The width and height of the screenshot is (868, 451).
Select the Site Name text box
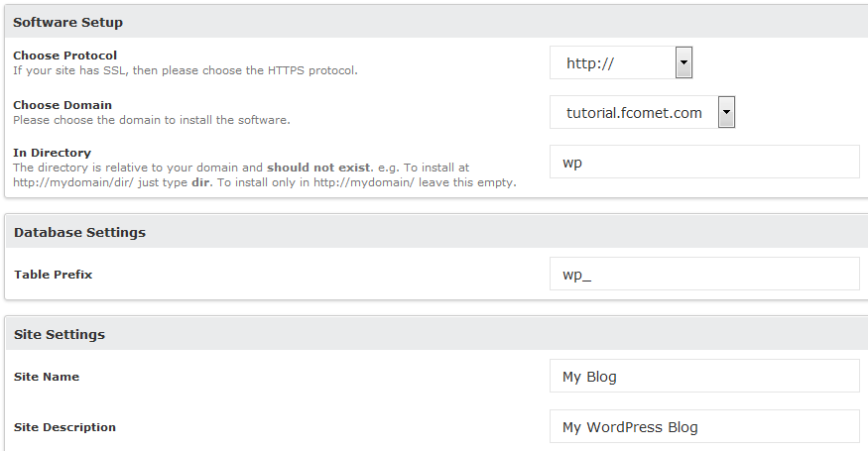point(703,377)
